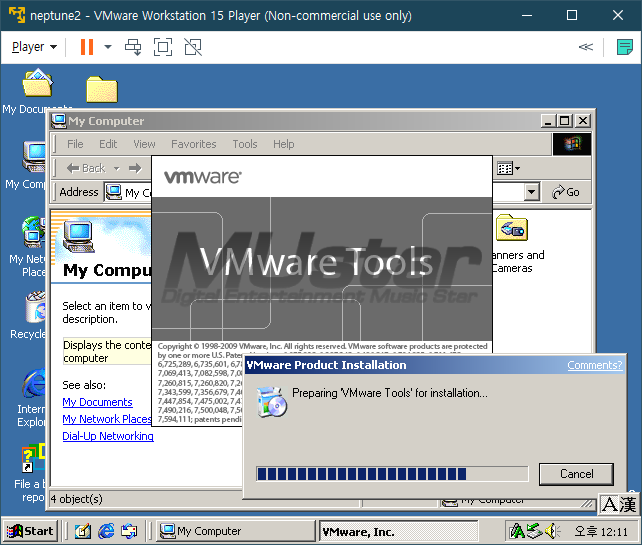Open the unnamed desktop folder
Viewport: 642px width, 545px height.
coord(102,89)
